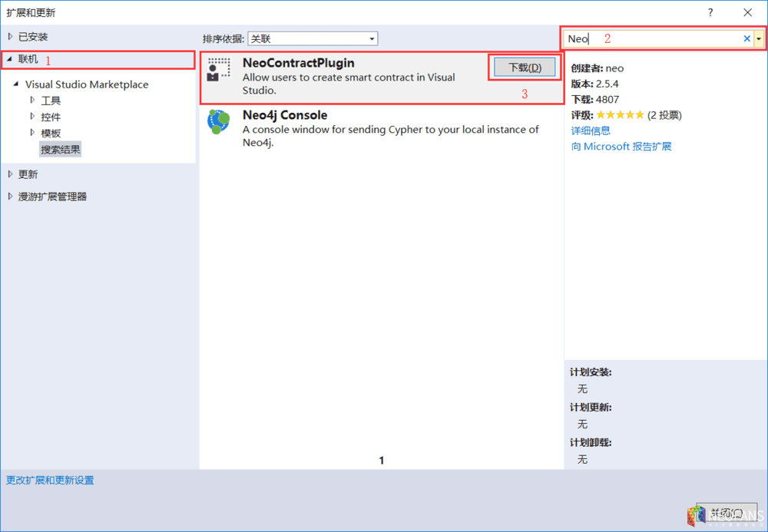Select the 控件 tree item
The image size is (768, 532).
pyautogui.click(x=51, y=117)
